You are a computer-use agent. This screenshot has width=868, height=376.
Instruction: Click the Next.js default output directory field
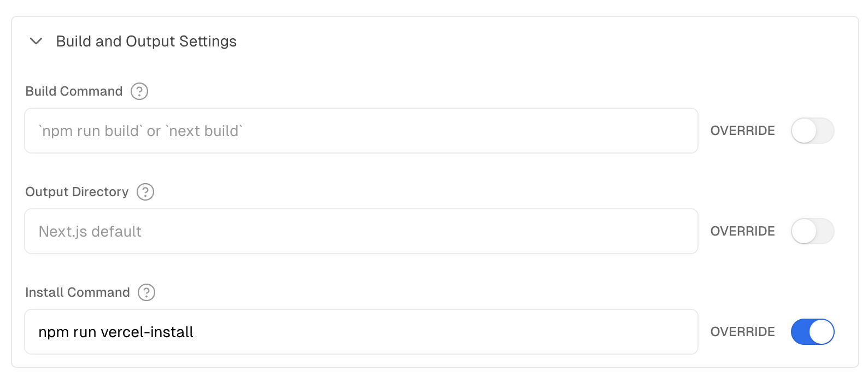361,231
